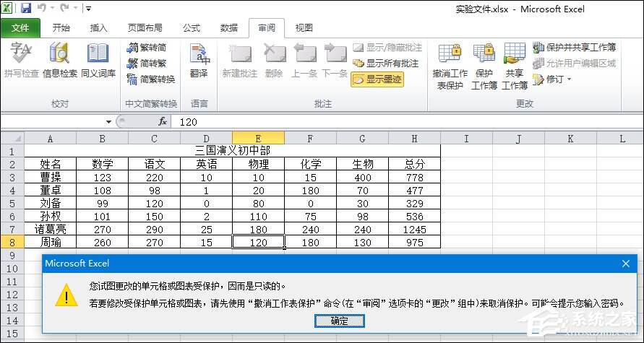Click 确定 in the warning dialog

click(x=339, y=321)
